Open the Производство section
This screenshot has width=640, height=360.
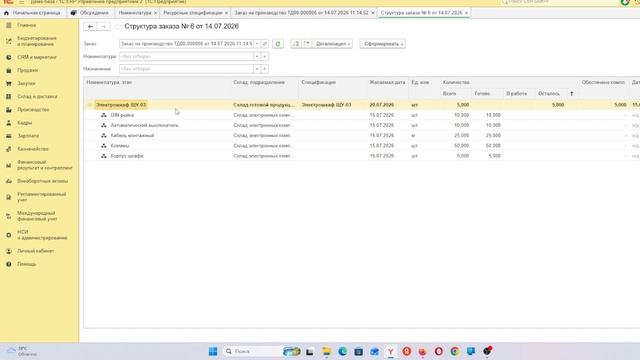point(33,109)
